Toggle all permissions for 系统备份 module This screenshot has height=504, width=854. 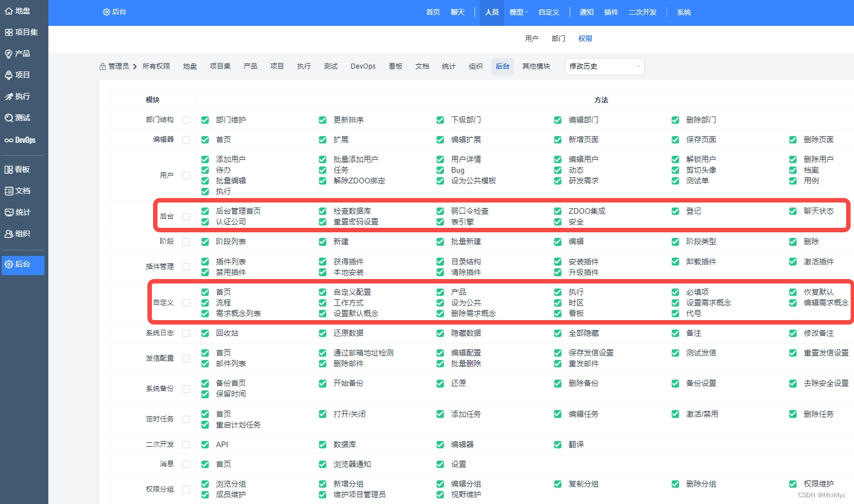coord(186,389)
